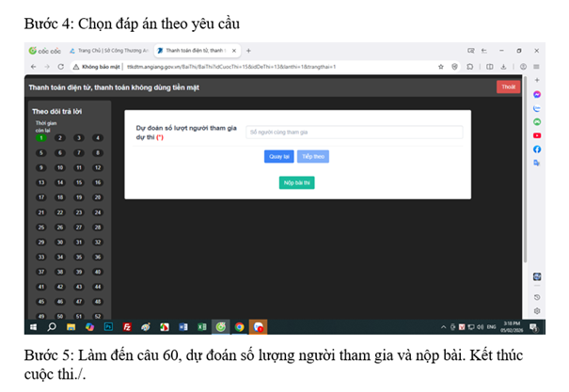Click the red Thoát button
Screen dimensions: 569x392
[509, 87]
